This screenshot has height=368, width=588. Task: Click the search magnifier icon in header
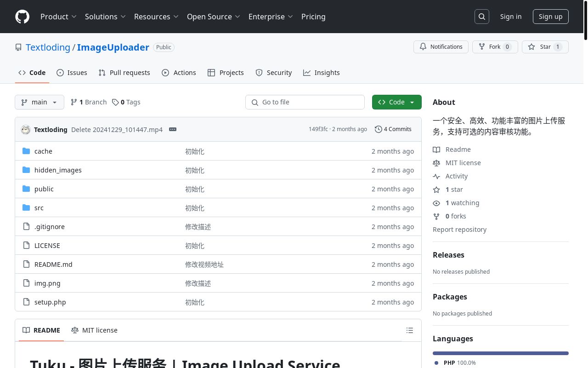[482, 17]
